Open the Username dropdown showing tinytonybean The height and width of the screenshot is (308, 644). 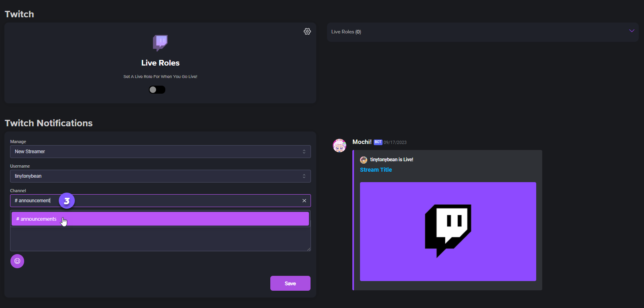[x=160, y=176]
